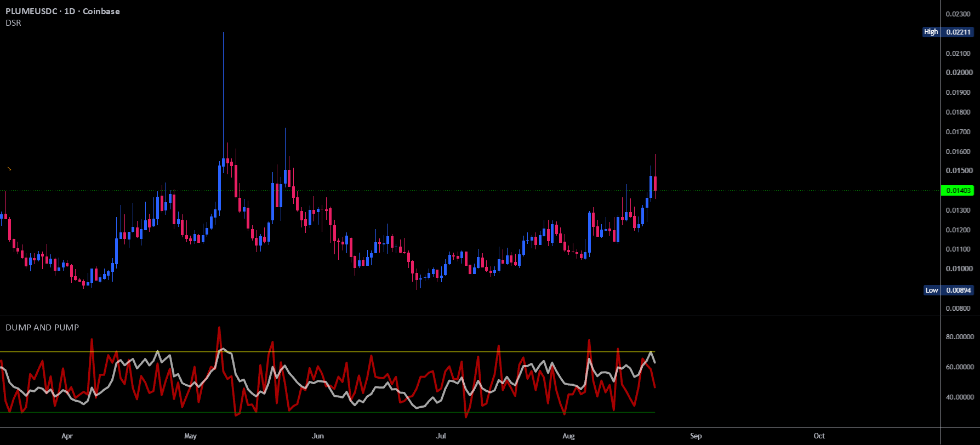
Task: Click the candle with the 0.02211 high wick
Action: [x=223, y=162]
